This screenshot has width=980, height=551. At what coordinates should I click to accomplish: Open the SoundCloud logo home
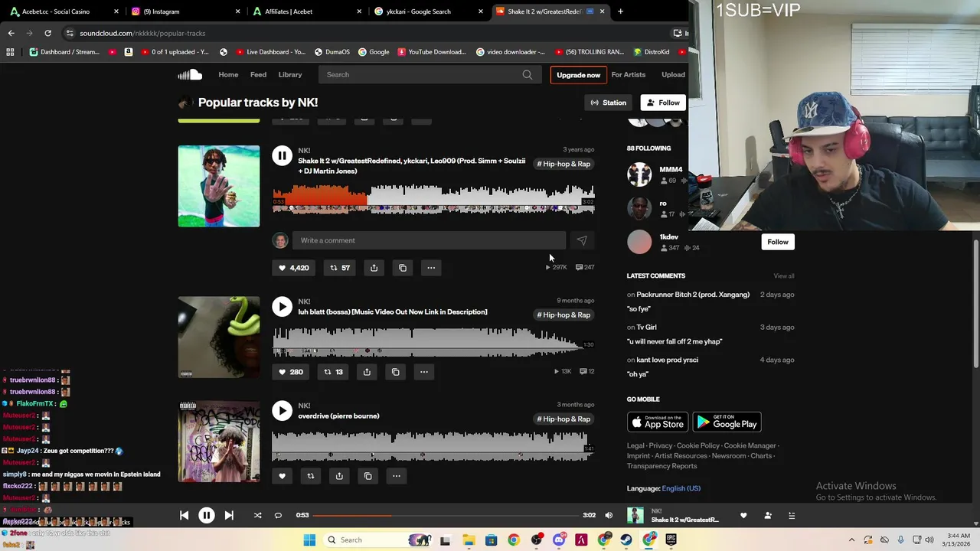pyautogui.click(x=190, y=74)
